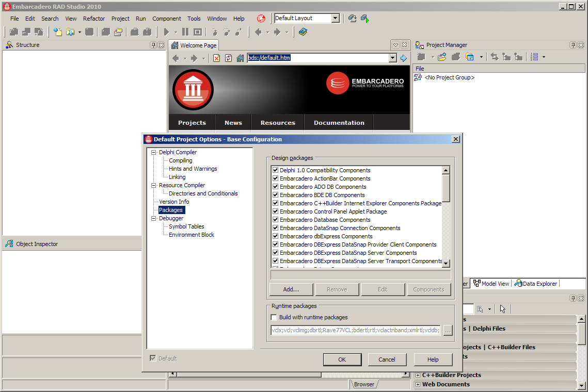Click the Save current desktop icon
This screenshot has height=392, width=588.
tap(352, 19)
